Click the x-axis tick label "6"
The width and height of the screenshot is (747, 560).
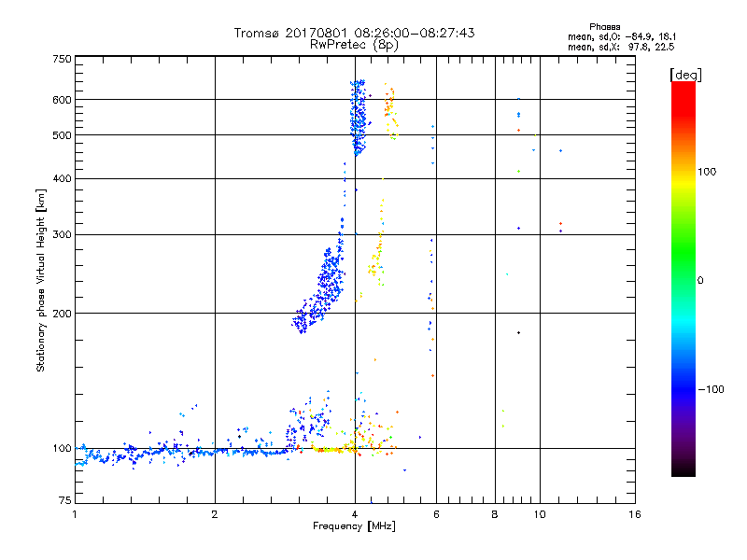click(x=436, y=514)
